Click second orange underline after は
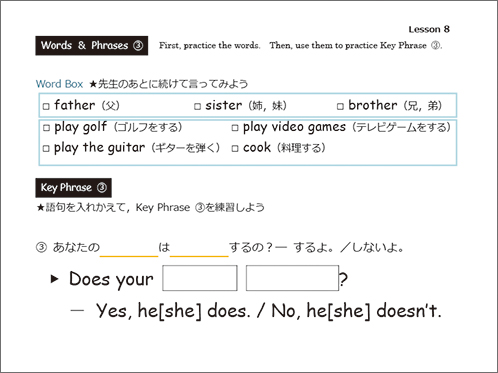The height and width of the screenshot is (373, 498). pyautogui.click(x=199, y=256)
